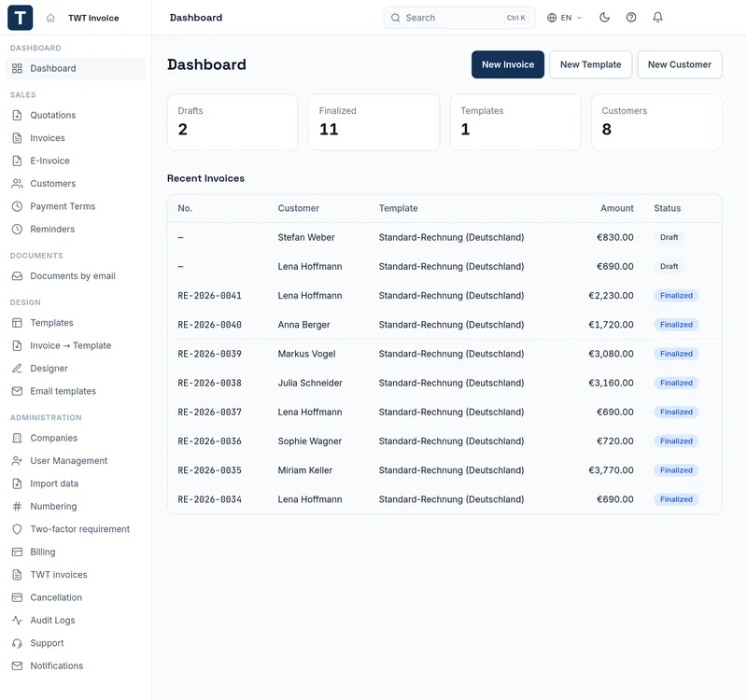Click the Audit Logs activity icon
747x700 pixels.
pyautogui.click(x=17, y=621)
